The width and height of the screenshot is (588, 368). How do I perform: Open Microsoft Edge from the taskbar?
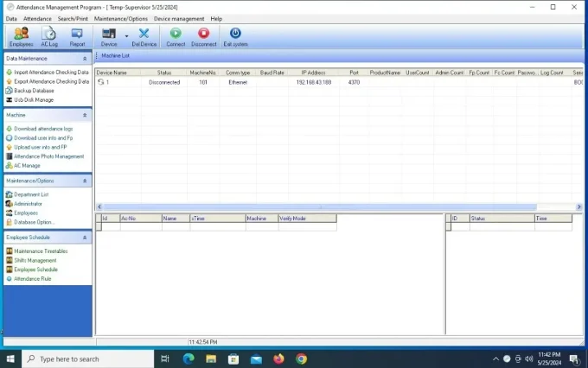pos(189,358)
